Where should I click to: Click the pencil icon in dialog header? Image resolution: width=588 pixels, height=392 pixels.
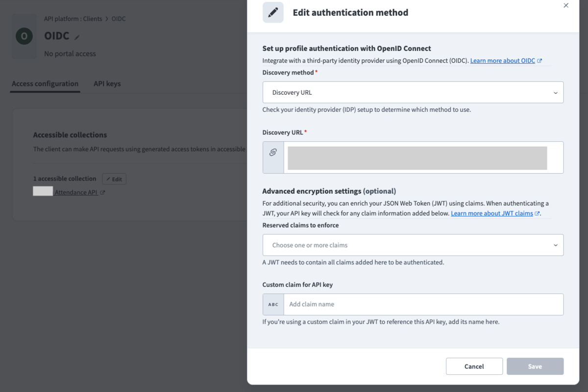pyautogui.click(x=273, y=13)
